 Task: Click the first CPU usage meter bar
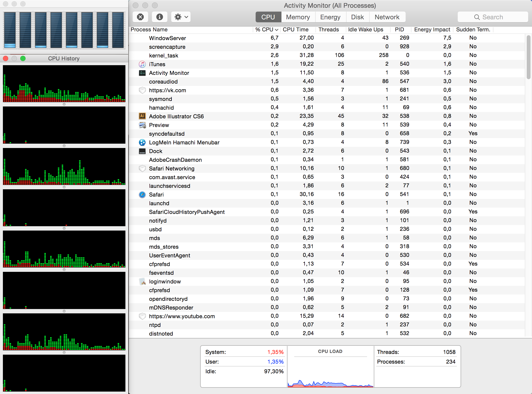[x=10, y=30]
